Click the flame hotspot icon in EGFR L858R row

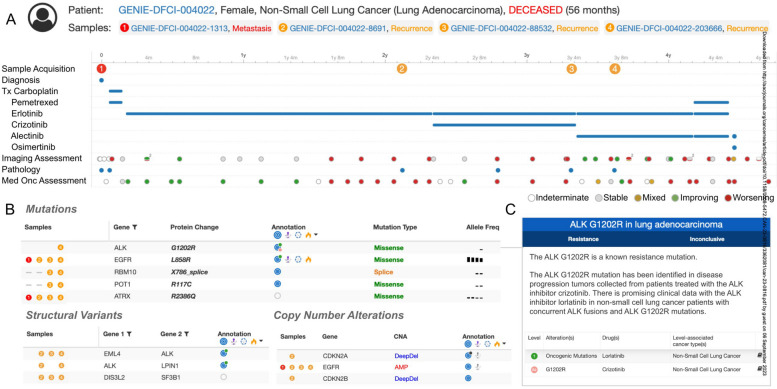coord(308,259)
